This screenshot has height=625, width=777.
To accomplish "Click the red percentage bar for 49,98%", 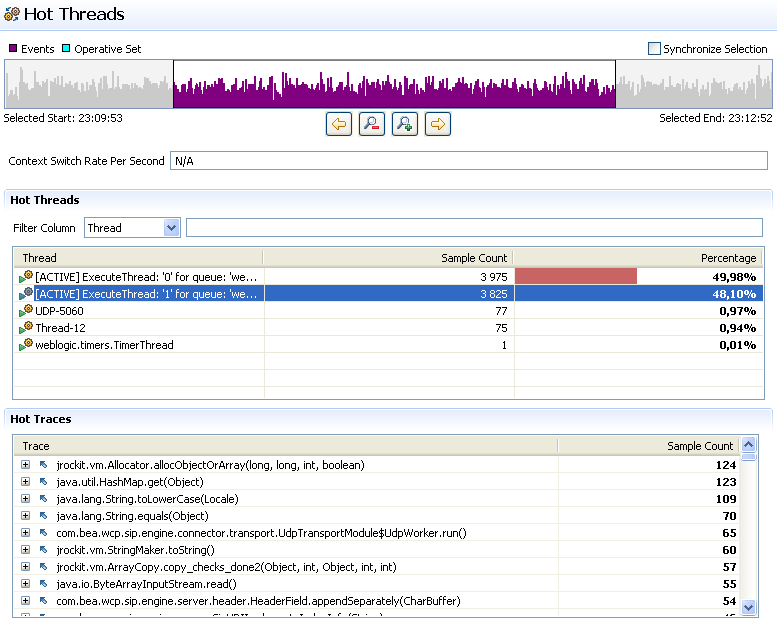I will pos(576,276).
